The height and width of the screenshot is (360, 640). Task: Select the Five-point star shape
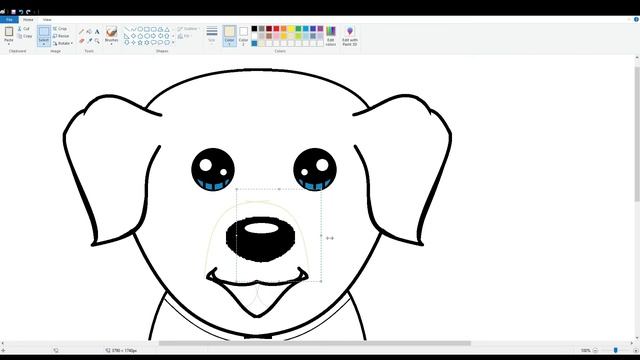click(140, 42)
